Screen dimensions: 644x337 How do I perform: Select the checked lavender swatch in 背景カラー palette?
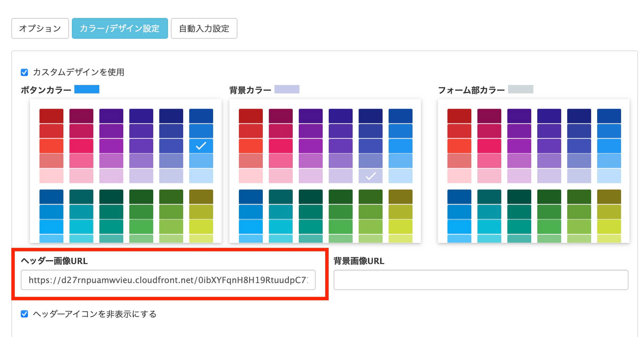[370, 176]
